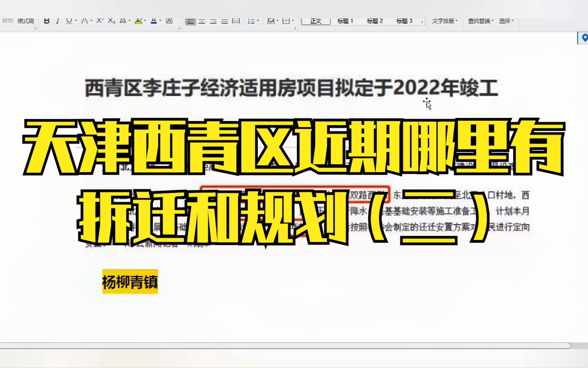Click the Copy (复制) button
Viewport: 588px width, 368px height.
click(7, 21)
